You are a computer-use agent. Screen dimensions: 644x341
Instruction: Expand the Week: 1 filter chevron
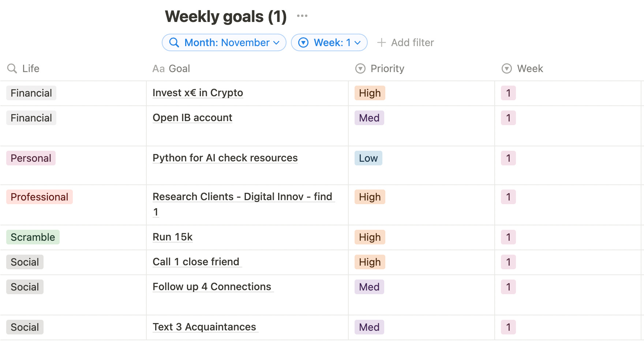[x=358, y=43]
